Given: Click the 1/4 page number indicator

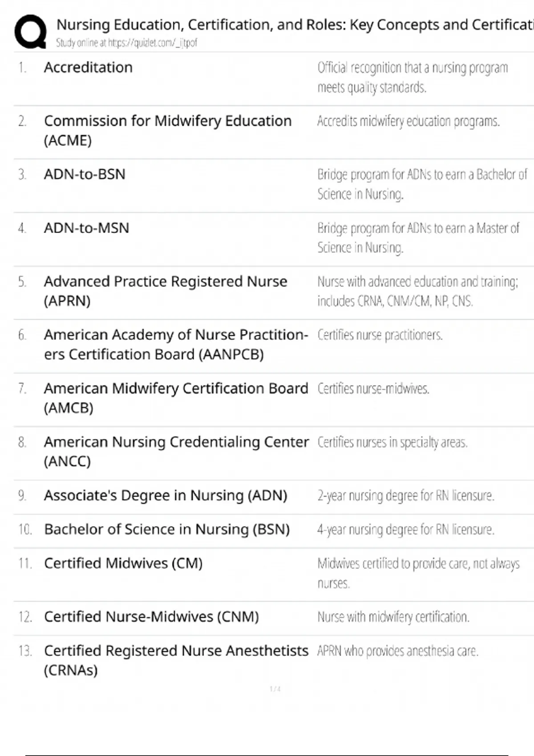Looking at the screenshot, I should [x=275, y=689].
